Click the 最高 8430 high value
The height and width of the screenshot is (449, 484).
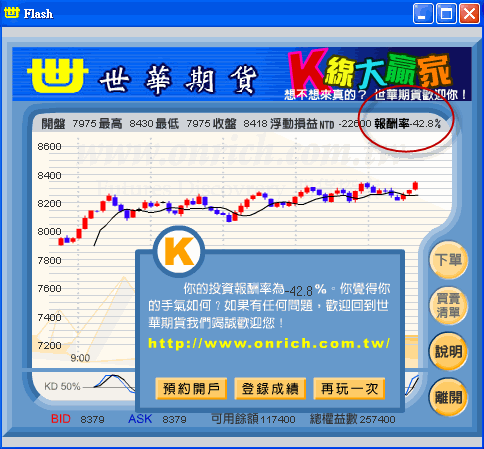(126, 124)
